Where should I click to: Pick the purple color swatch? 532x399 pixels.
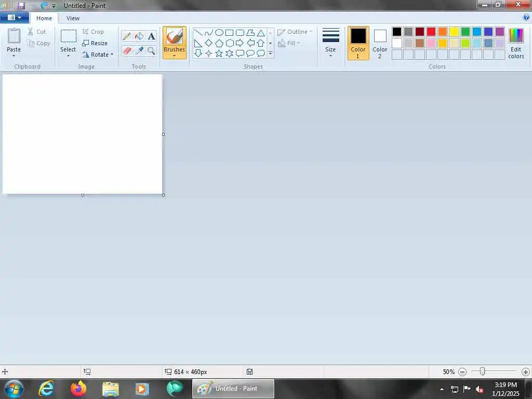pyautogui.click(x=500, y=32)
